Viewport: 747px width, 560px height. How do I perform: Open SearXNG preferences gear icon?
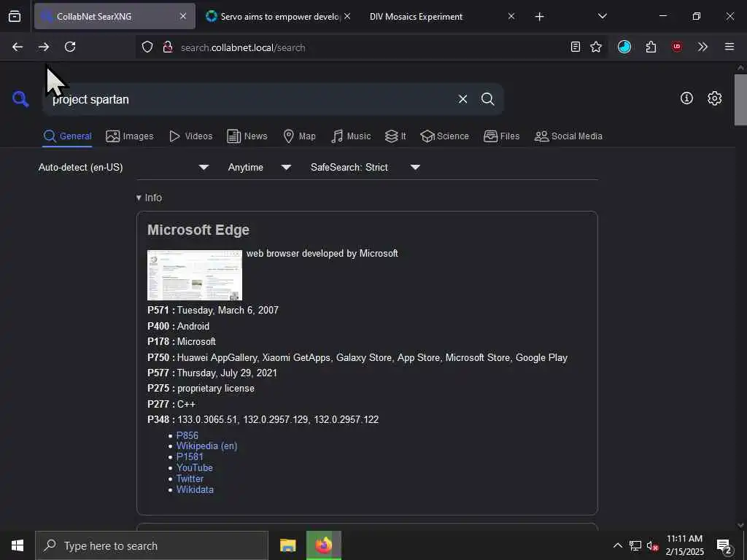tap(714, 98)
